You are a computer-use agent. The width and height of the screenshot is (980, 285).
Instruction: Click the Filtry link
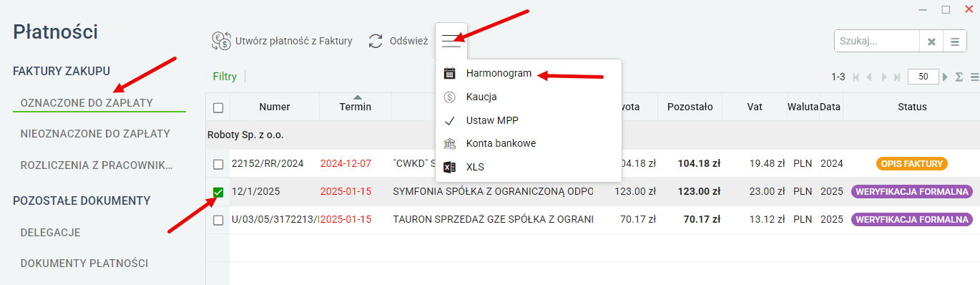(x=225, y=77)
